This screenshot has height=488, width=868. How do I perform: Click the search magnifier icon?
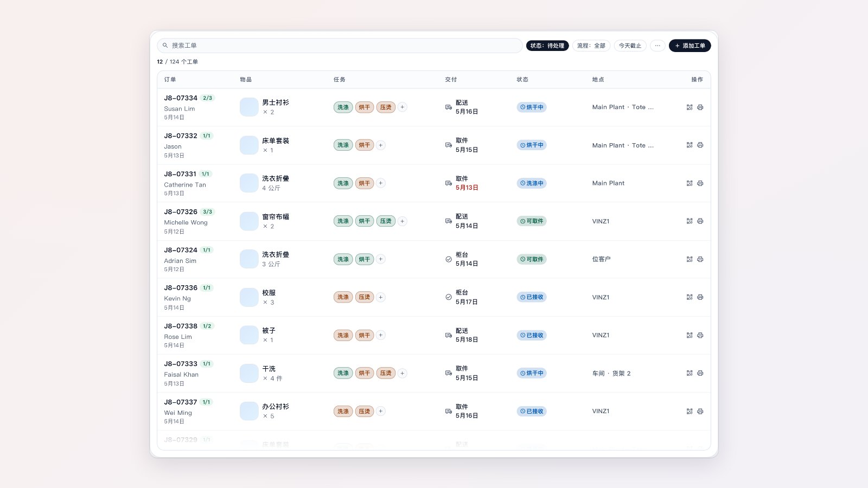[165, 46]
